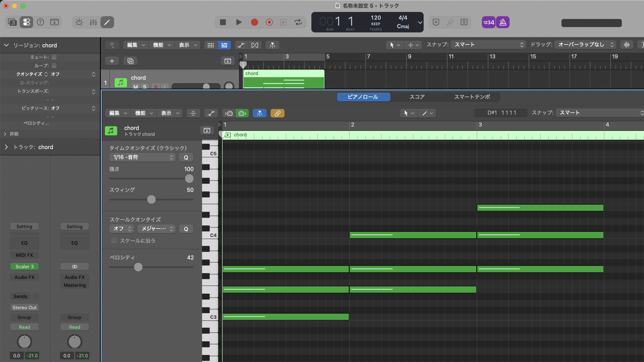
Task: Enable the スケールに沿う checkbox
Action: click(x=114, y=241)
